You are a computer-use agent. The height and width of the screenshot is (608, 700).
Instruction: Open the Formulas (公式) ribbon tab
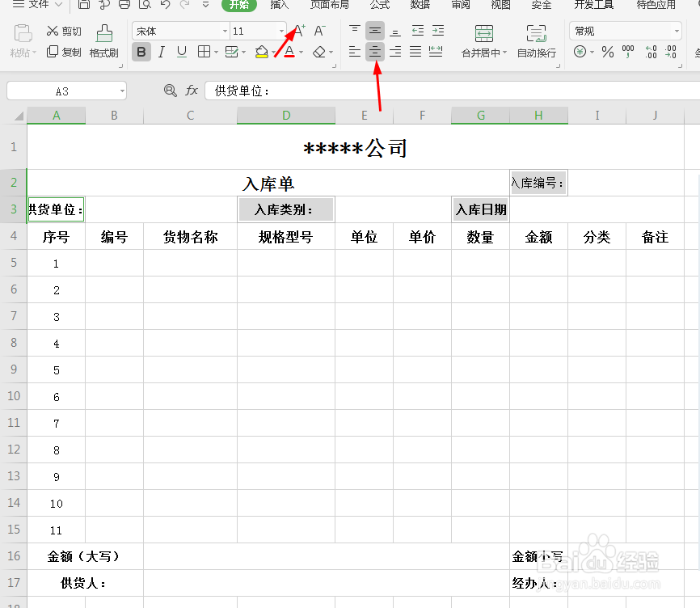coord(379,6)
